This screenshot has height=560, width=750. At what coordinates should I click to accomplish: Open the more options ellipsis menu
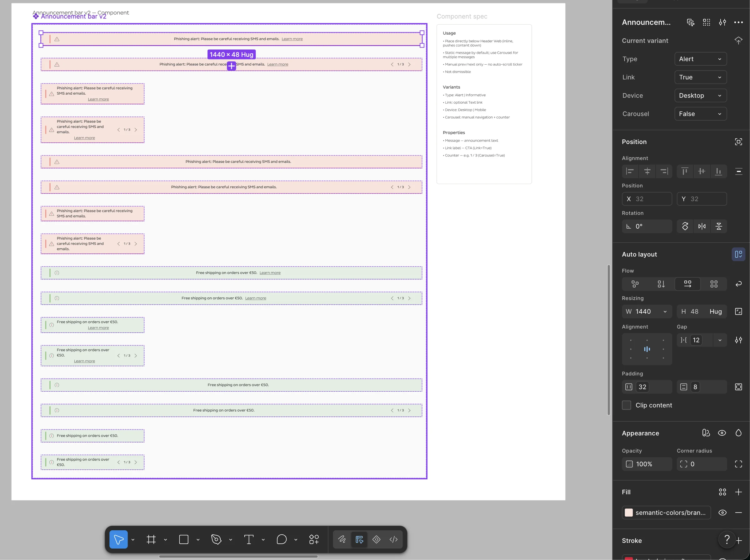(x=738, y=22)
